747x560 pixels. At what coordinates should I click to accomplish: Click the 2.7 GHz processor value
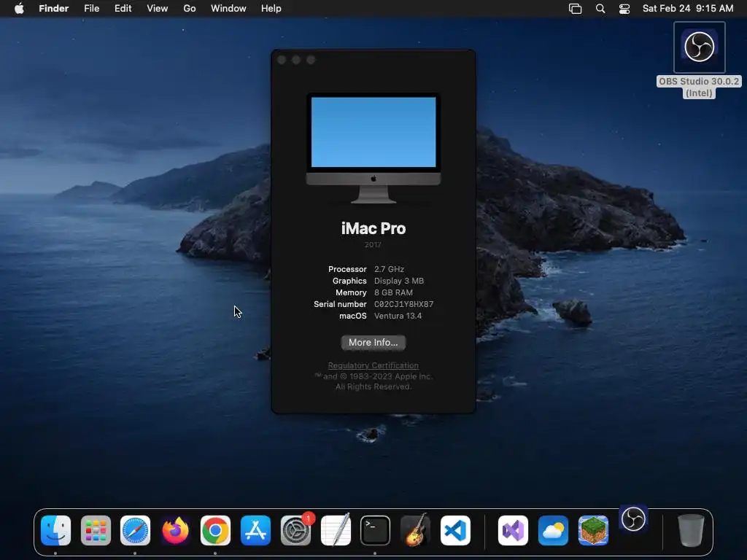point(389,269)
